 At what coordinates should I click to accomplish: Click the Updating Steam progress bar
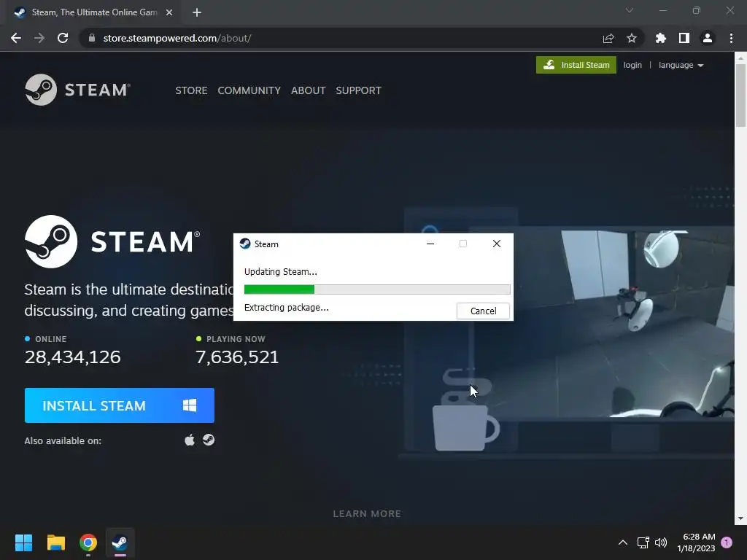[377, 289]
